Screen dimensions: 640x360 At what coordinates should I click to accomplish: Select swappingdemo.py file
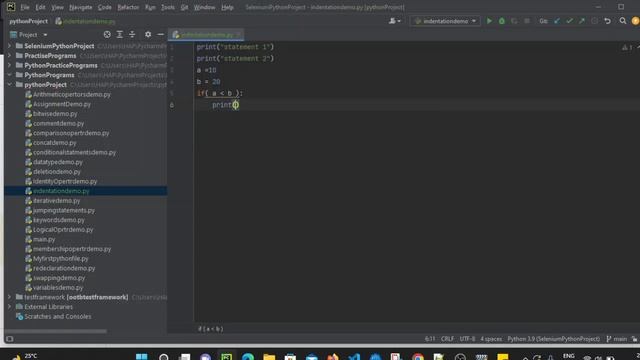[59, 278]
